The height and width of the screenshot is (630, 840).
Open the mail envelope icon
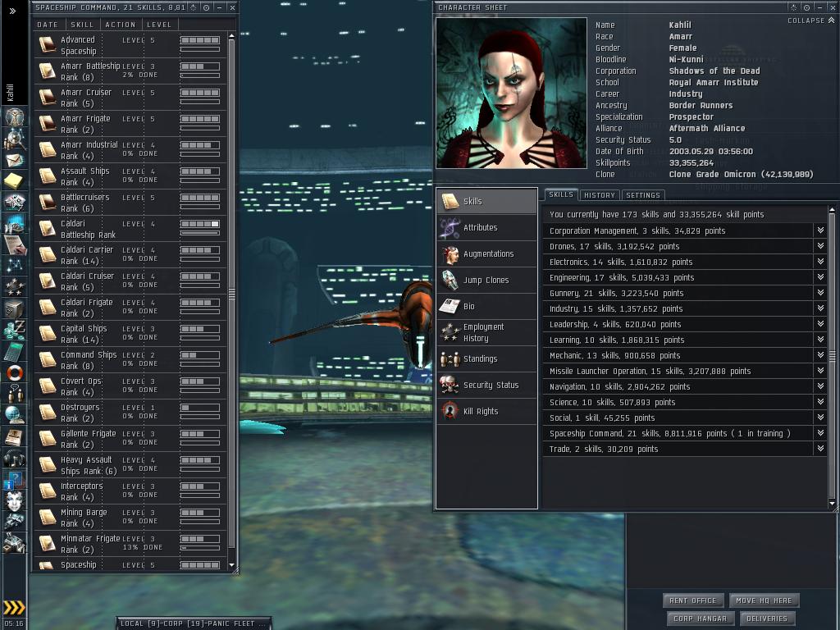15,160
